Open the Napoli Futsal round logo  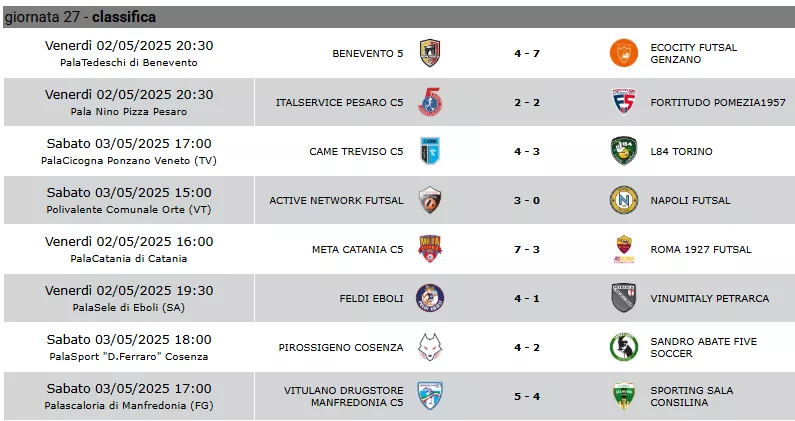click(624, 200)
